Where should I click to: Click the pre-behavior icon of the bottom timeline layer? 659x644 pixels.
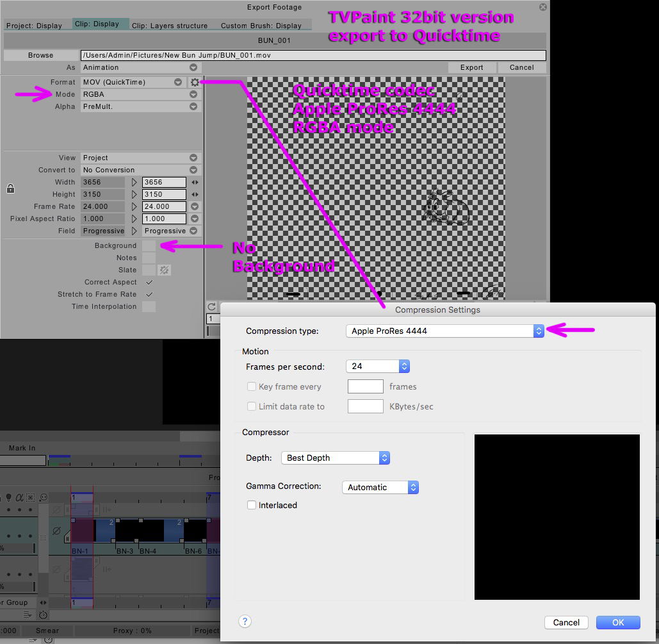57,570
